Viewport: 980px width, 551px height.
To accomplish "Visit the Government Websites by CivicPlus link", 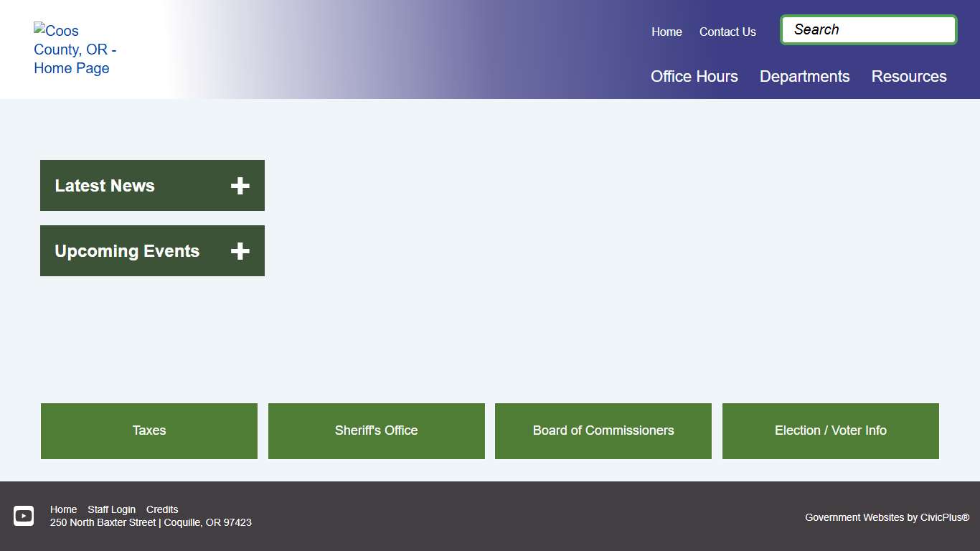I will 887,517.
